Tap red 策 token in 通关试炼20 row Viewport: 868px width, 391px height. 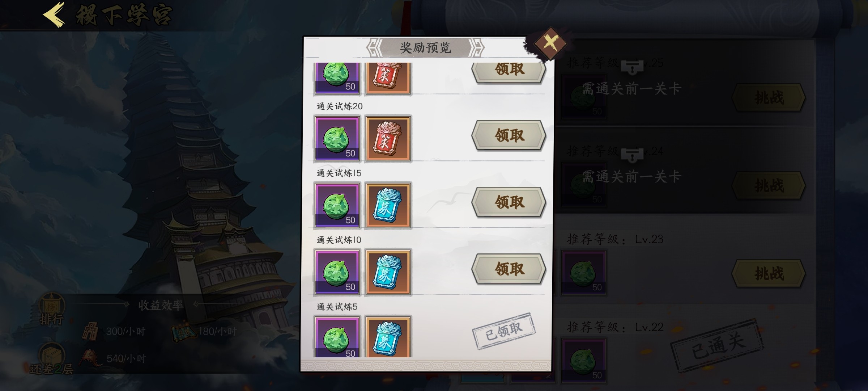pos(388,139)
